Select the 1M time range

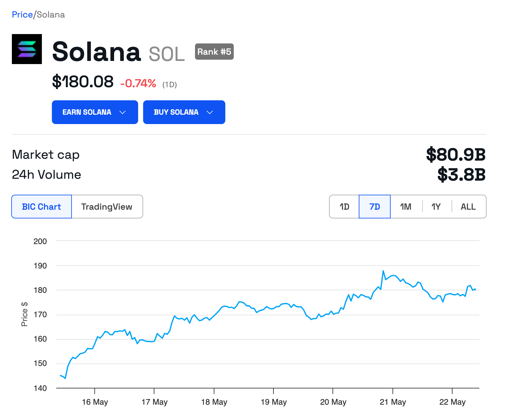coord(406,207)
